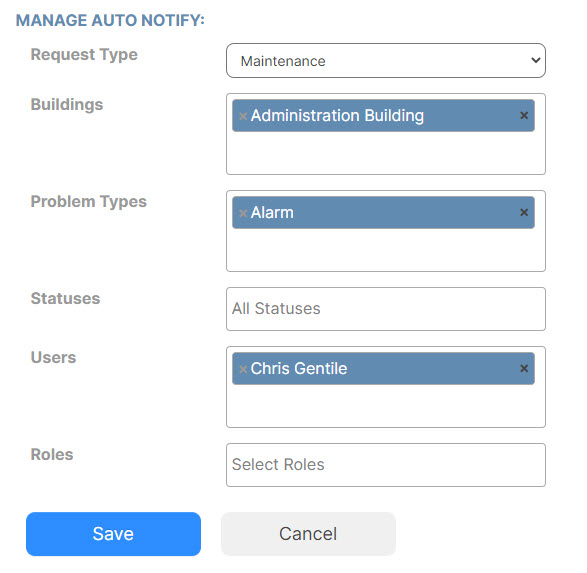
Task: Click the faint x before Chris Gentile
Action: pyautogui.click(x=243, y=369)
